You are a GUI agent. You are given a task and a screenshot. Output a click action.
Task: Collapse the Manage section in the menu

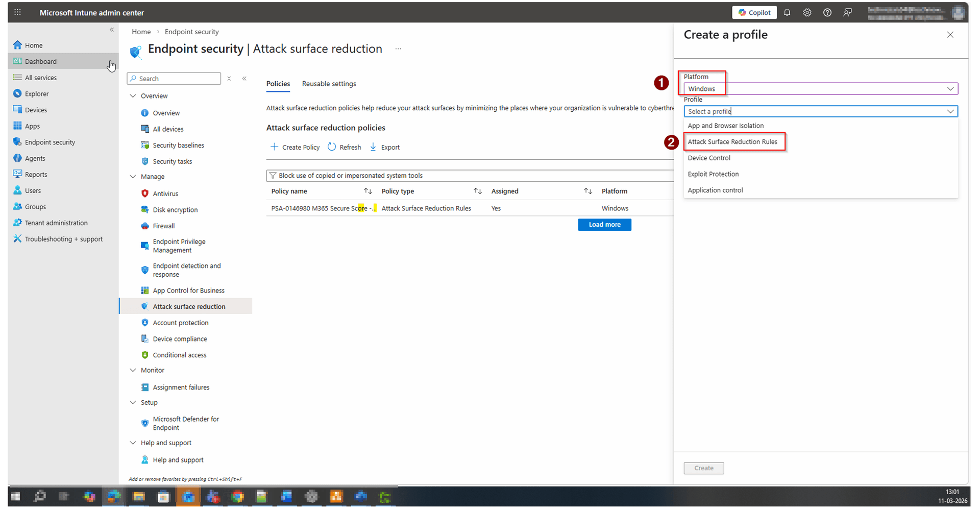click(x=133, y=177)
